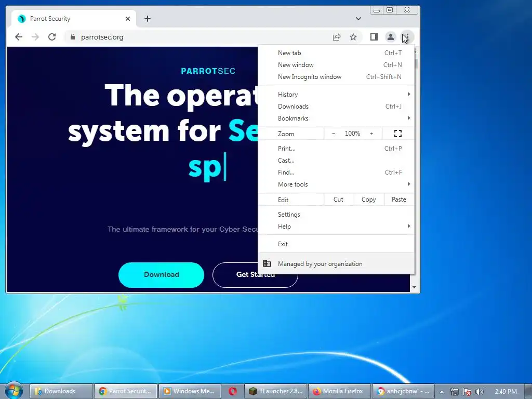The image size is (532, 399).
Task: Expand the Bookmarks submenu
Action: 336,118
